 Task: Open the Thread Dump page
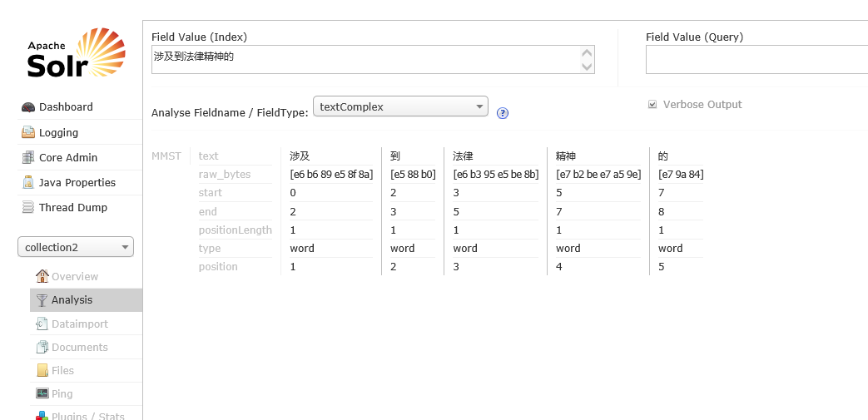tap(73, 208)
